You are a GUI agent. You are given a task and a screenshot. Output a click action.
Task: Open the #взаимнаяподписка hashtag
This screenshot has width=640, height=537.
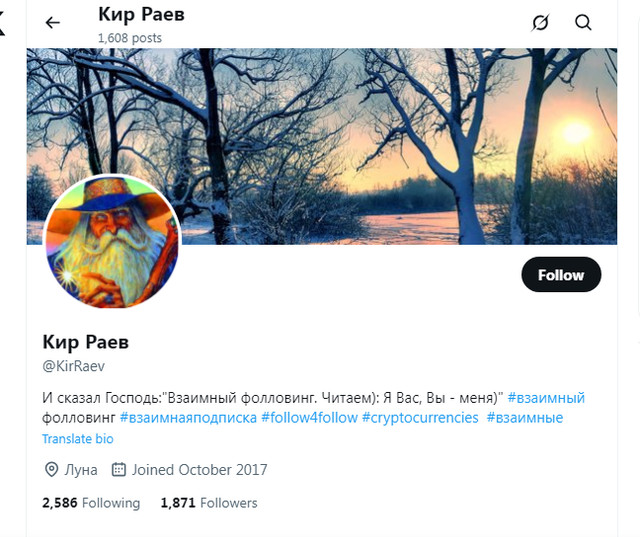tap(188, 418)
